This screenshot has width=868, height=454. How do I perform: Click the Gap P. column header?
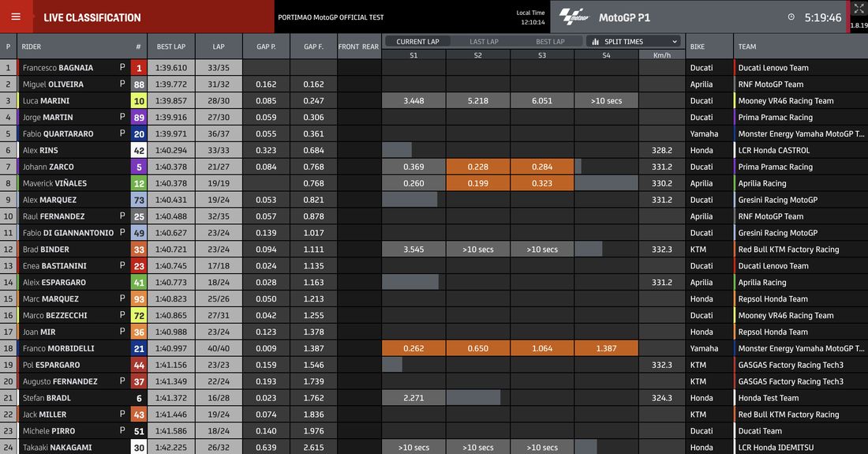(266, 47)
